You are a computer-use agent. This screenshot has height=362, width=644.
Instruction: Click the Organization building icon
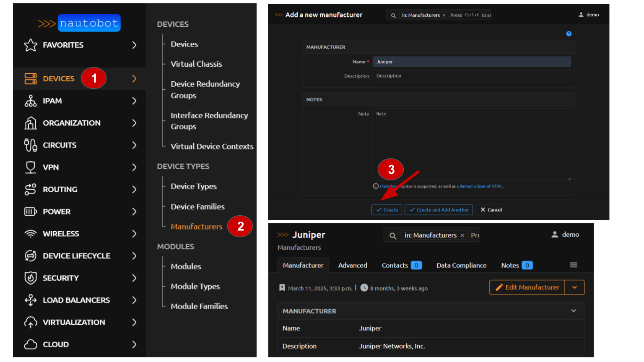tap(31, 123)
